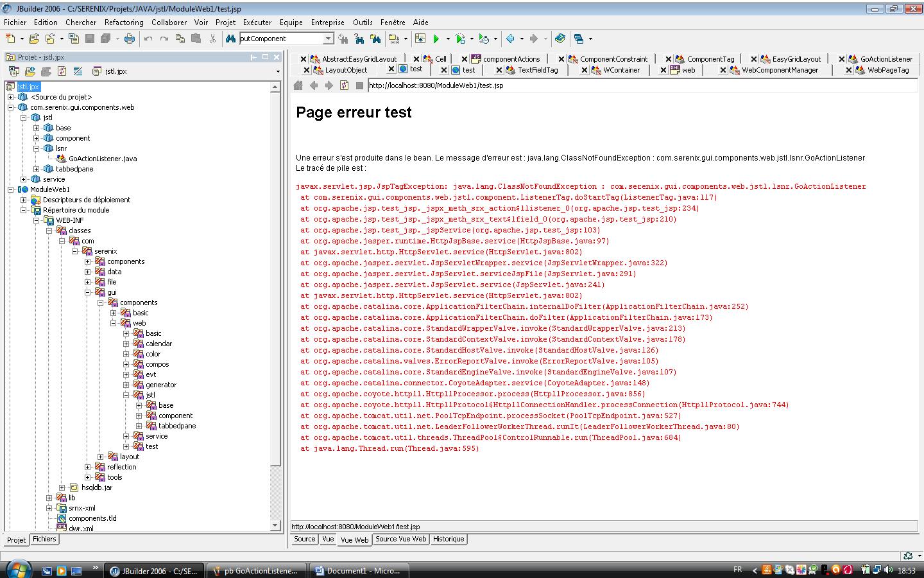Image resolution: width=924 pixels, height=578 pixels.
Task: Click the taskbar clock showing 18:53
Action: click(x=906, y=570)
